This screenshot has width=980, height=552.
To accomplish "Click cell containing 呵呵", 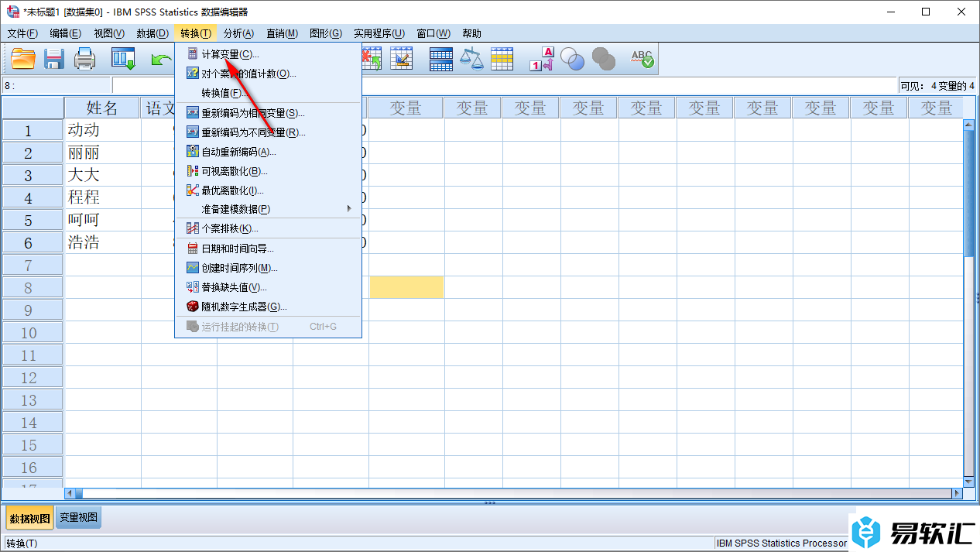I will 102,220.
